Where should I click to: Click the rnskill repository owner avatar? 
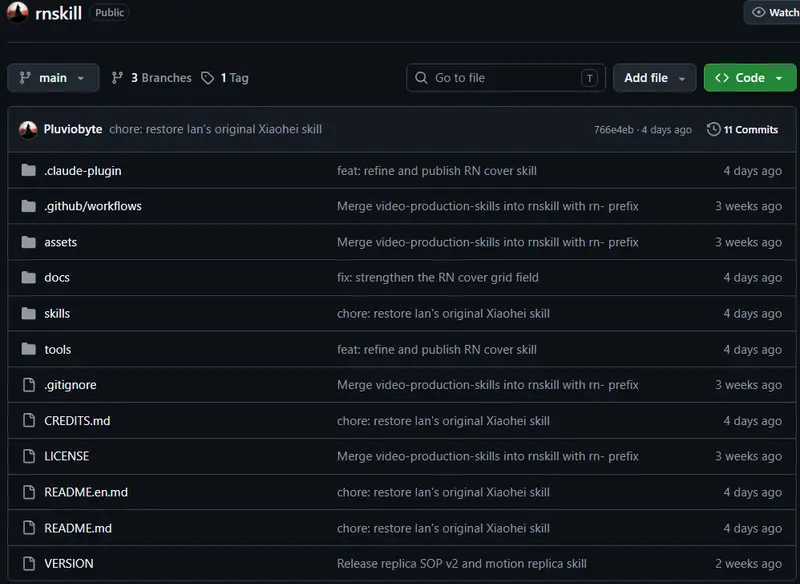point(17,12)
